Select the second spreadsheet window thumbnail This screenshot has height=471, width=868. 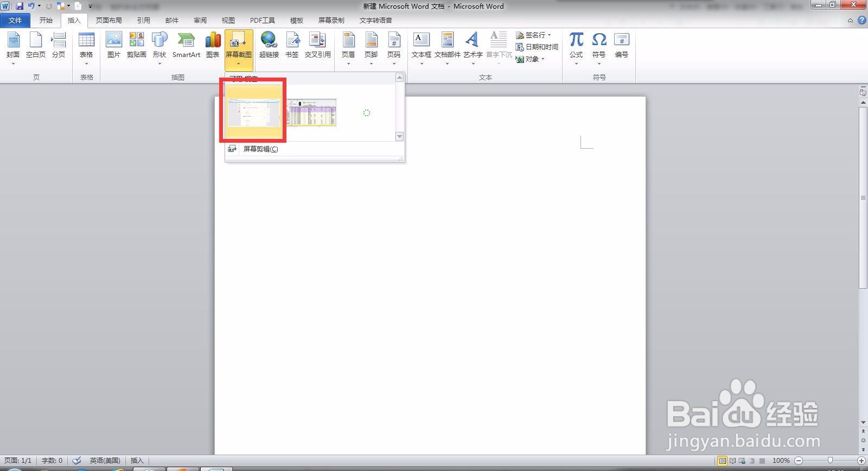click(x=311, y=113)
